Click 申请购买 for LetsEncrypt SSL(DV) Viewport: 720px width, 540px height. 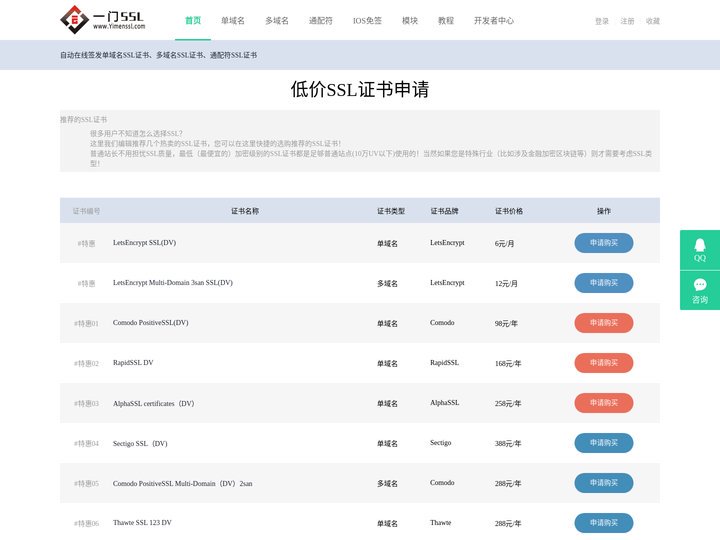604,243
